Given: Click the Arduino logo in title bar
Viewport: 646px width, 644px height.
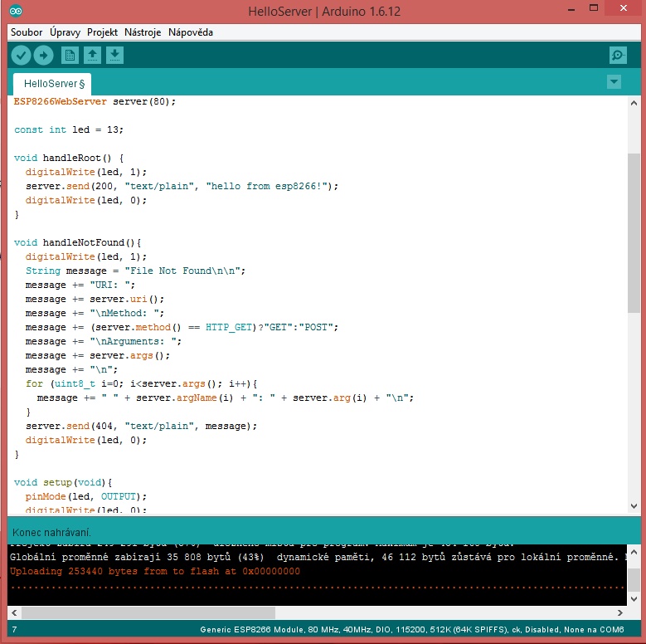Looking at the screenshot, I should pos(17,12).
